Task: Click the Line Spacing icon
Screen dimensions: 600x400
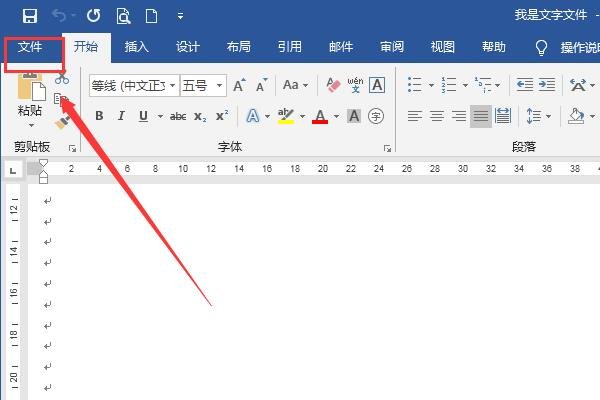Action: click(534, 116)
